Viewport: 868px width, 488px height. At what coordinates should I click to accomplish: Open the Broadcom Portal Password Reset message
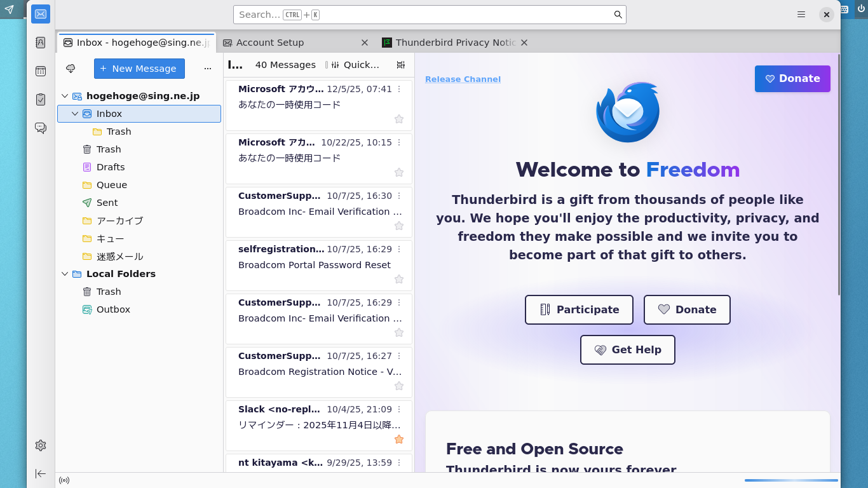[319, 265]
